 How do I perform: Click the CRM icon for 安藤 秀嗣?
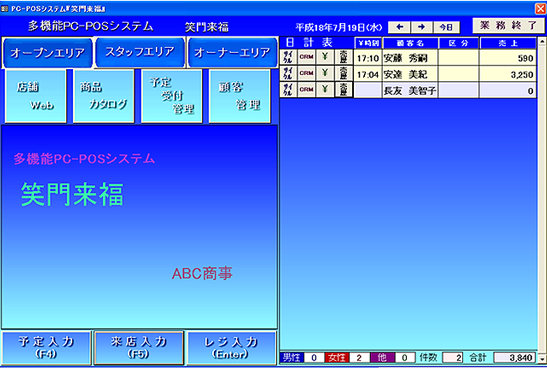(x=306, y=57)
